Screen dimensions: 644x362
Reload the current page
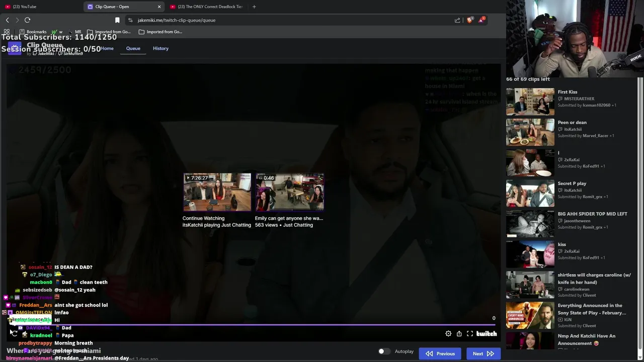(27, 20)
